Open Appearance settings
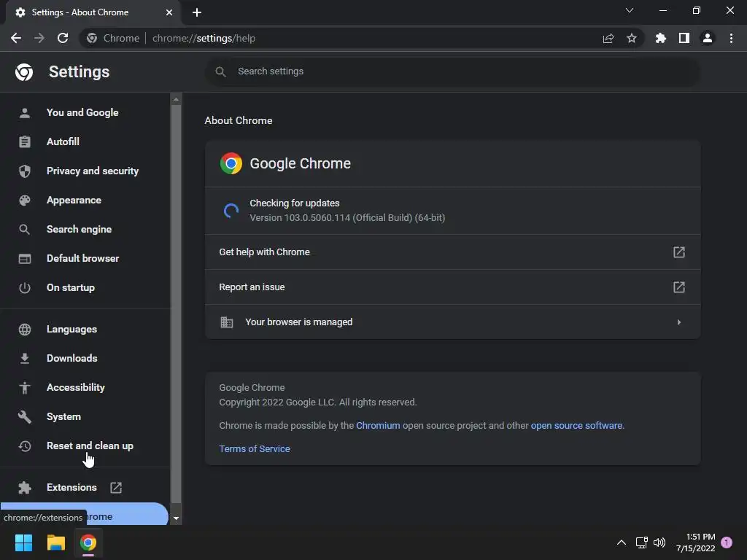This screenshot has height=560, width=747. [74, 200]
